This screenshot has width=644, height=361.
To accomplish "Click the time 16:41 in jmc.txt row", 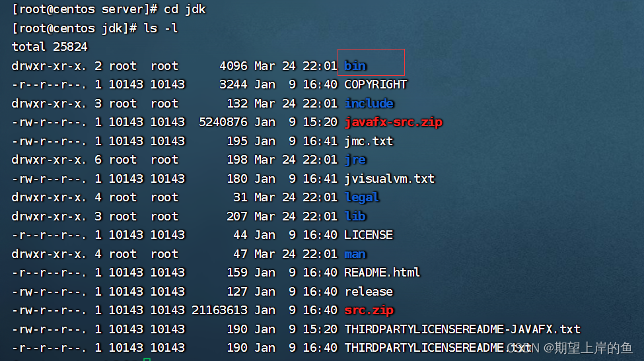I will click(x=320, y=141).
